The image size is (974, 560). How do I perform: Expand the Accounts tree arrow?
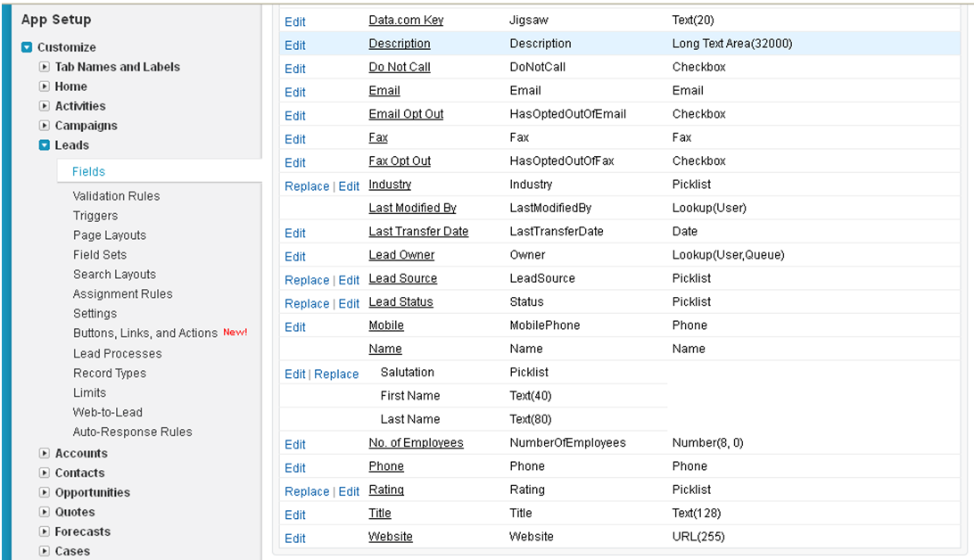(45, 453)
